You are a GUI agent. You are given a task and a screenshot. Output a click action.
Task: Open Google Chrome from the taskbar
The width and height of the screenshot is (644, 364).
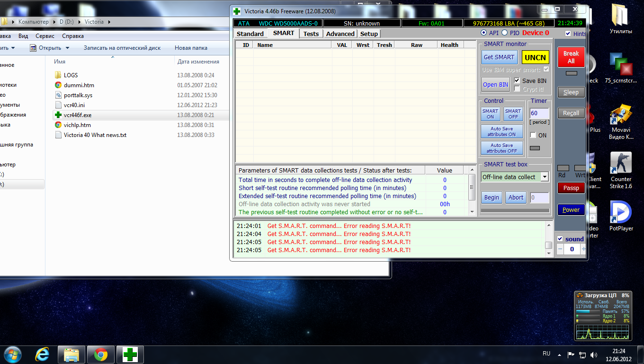(x=100, y=355)
